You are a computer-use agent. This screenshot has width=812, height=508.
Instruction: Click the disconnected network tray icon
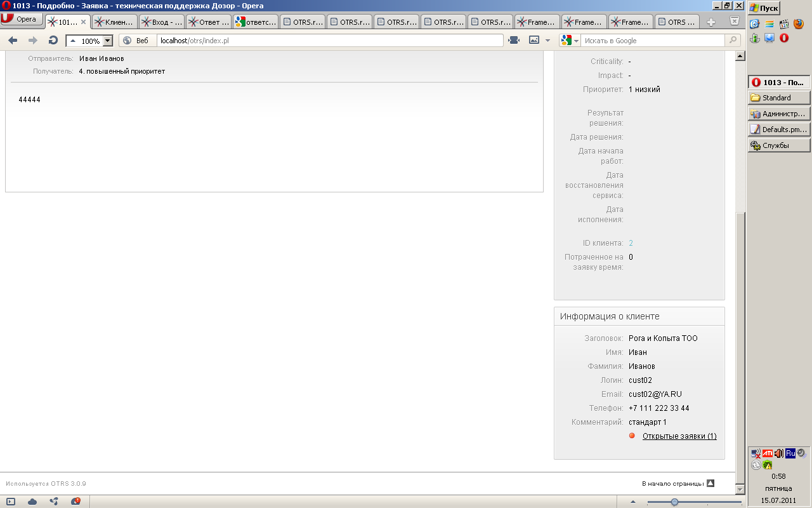tap(756, 453)
